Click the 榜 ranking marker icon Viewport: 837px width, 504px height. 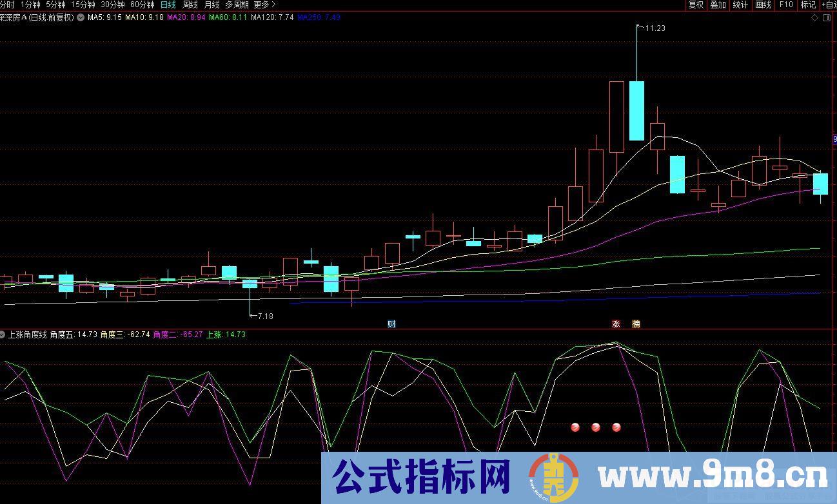[x=636, y=324]
